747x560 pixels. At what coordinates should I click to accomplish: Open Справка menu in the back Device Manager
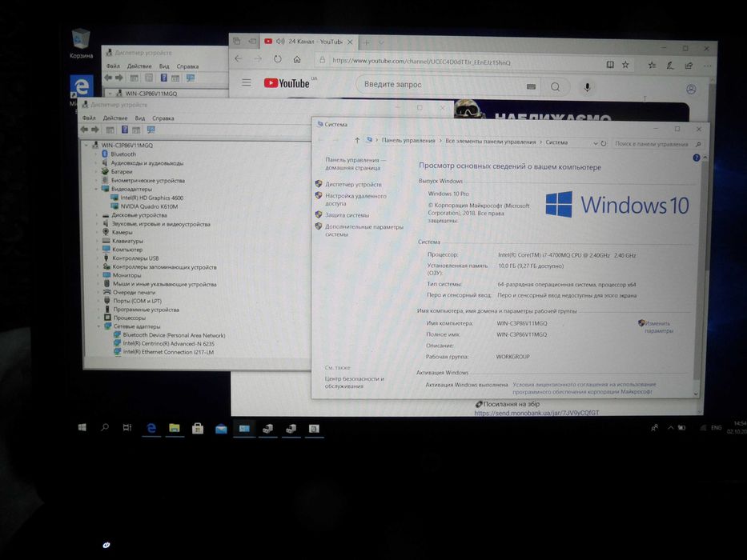[187, 66]
